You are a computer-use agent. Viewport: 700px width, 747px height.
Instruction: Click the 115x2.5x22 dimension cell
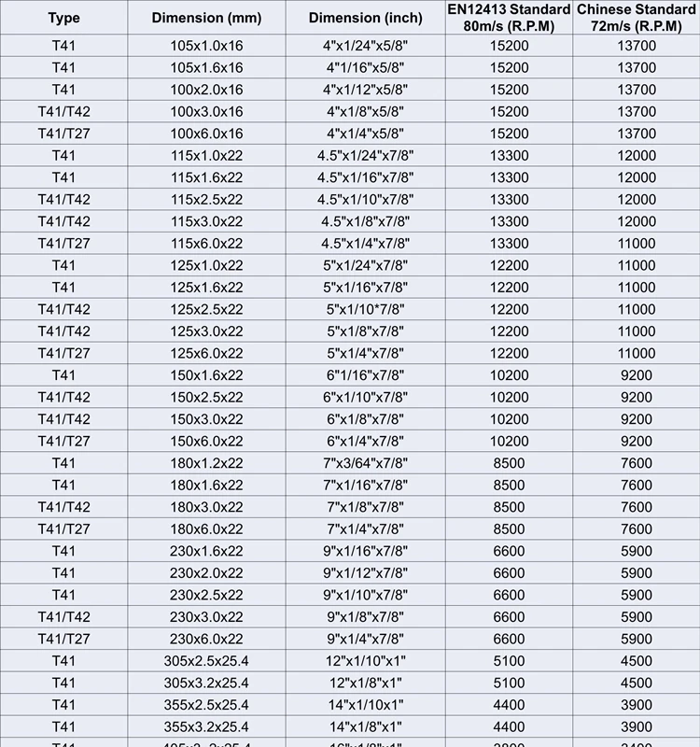point(206,200)
